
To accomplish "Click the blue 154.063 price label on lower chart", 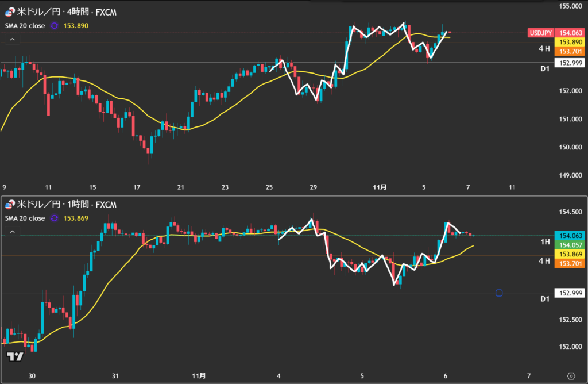I will 569,236.
